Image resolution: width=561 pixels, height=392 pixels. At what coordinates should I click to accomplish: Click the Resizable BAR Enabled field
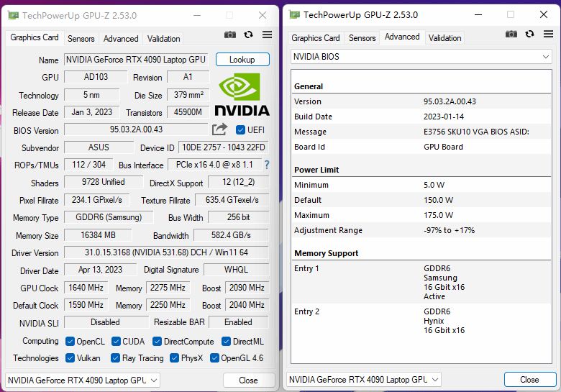click(x=239, y=322)
